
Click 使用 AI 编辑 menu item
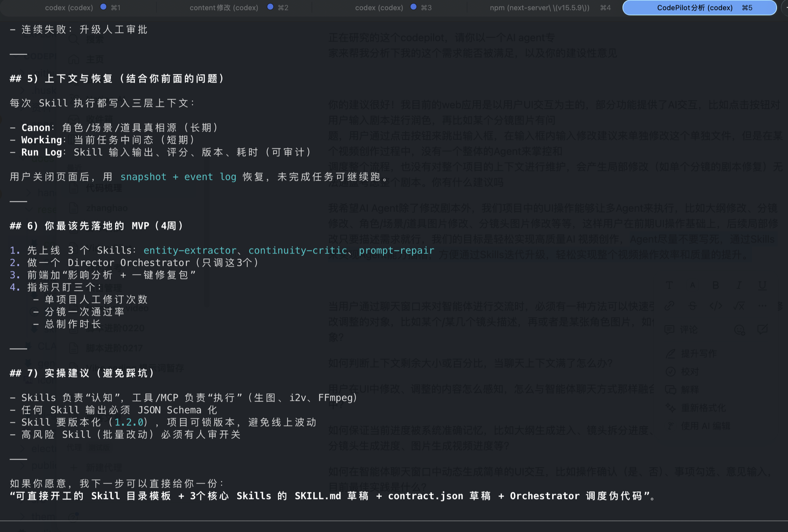[x=705, y=426]
